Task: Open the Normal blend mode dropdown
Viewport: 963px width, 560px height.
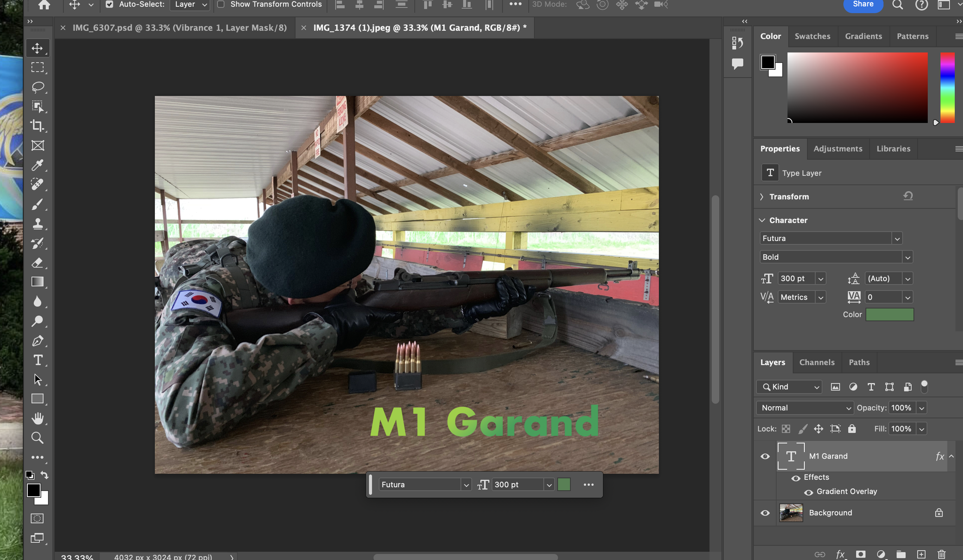Action: 804,407
